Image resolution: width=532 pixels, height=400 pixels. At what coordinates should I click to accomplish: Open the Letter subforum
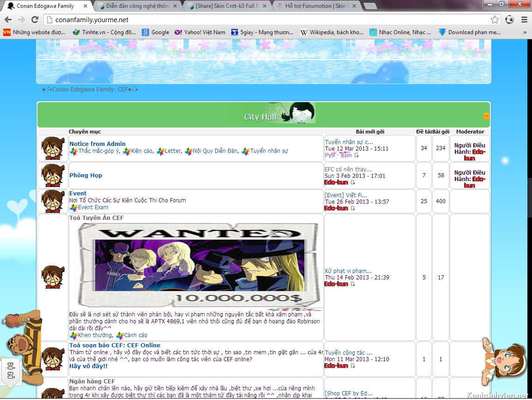[173, 151]
